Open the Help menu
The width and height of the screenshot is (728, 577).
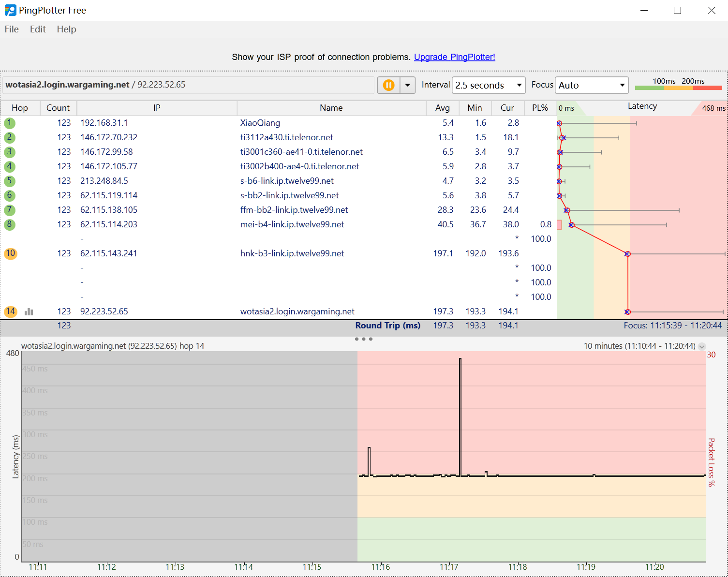66,29
